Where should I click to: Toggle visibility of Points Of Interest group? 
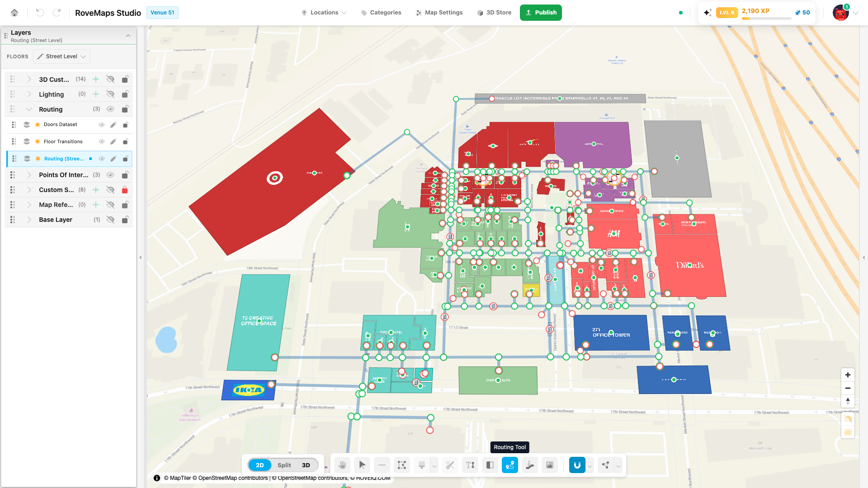pyautogui.click(x=110, y=175)
